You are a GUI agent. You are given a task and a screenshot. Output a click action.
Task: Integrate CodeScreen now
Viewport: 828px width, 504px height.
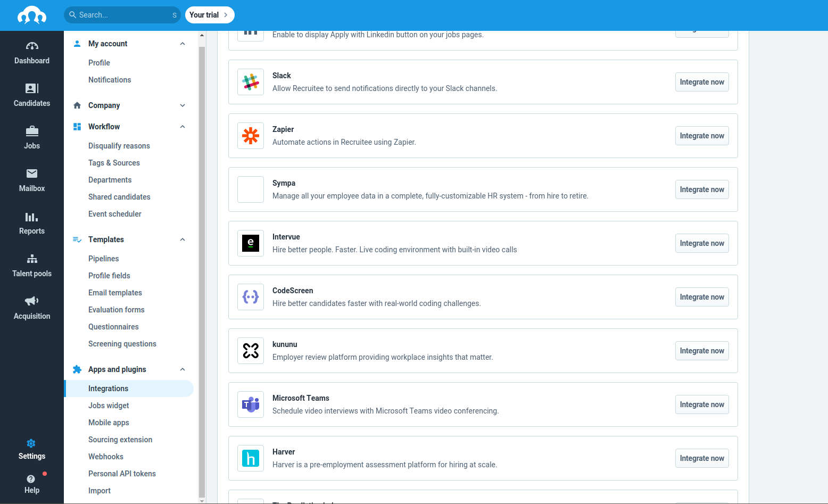(x=702, y=297)
